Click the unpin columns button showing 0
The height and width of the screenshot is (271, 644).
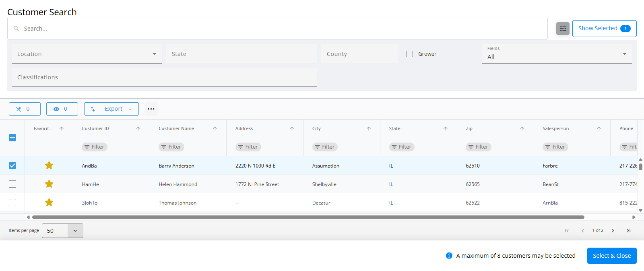point(25,109)
